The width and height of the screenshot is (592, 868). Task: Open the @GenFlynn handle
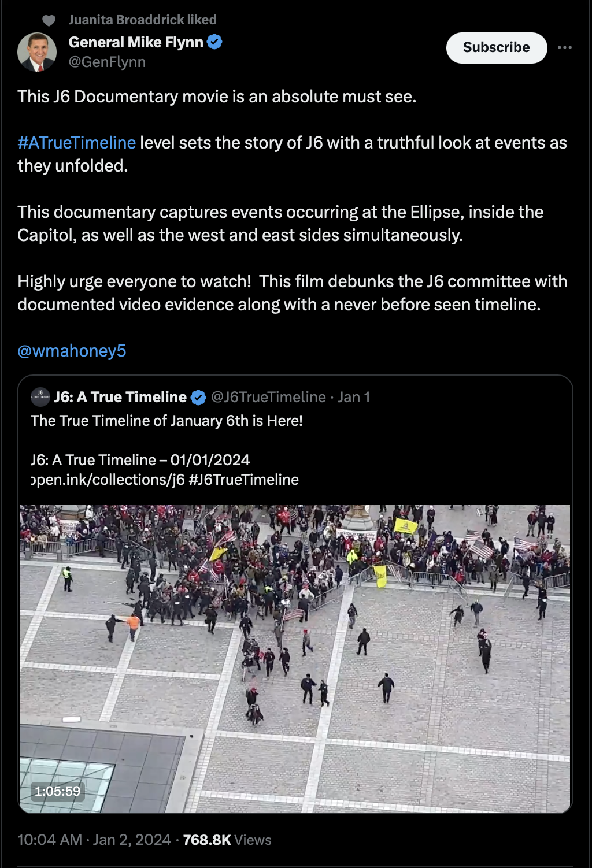[107, 62]
